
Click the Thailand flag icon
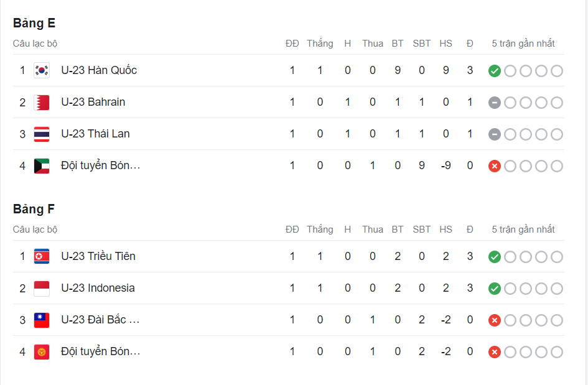pyautogui.click(x=42, y=134)
